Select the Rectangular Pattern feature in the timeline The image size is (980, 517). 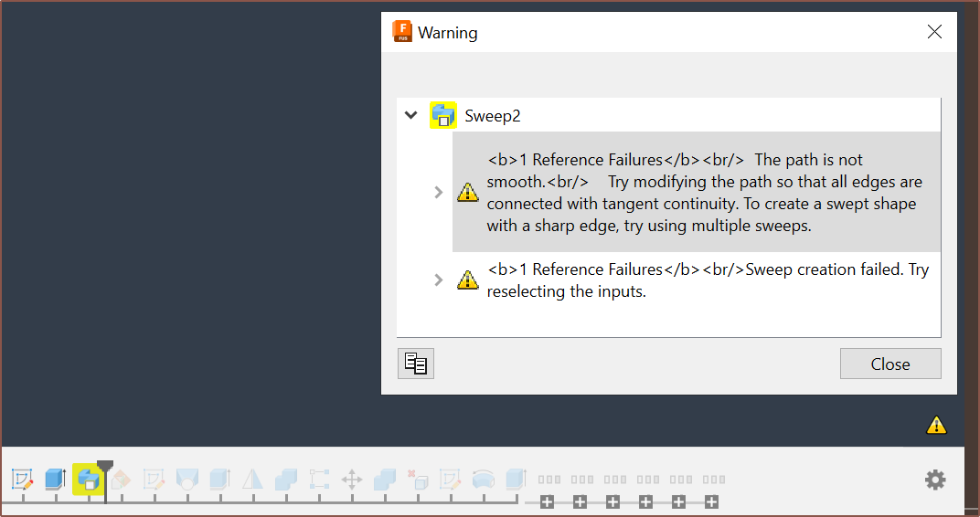(319, 479)
